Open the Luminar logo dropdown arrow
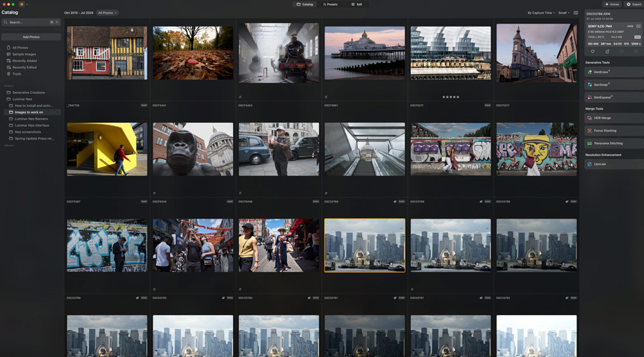The image size is (644, 357). pos(26,4)
